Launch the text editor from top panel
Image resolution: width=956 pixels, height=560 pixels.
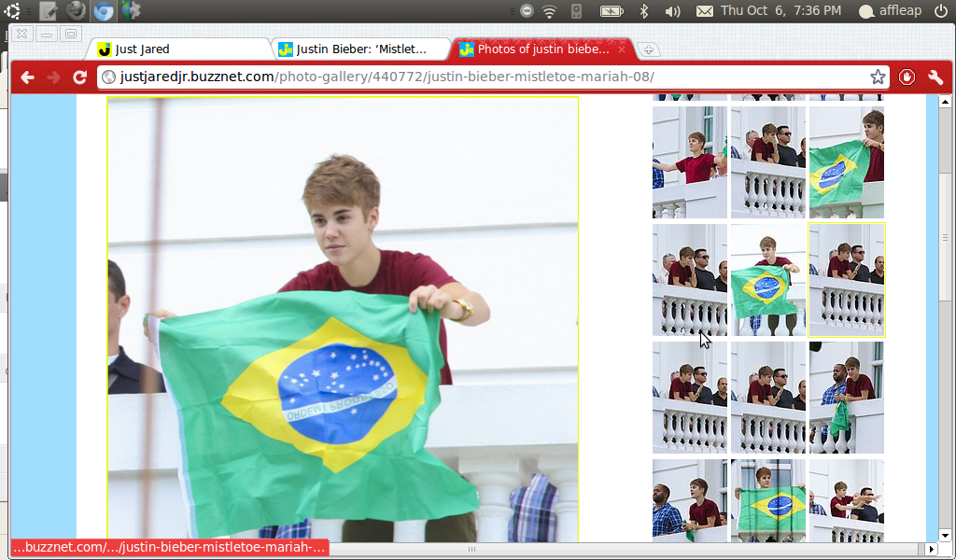click(48, 10)
